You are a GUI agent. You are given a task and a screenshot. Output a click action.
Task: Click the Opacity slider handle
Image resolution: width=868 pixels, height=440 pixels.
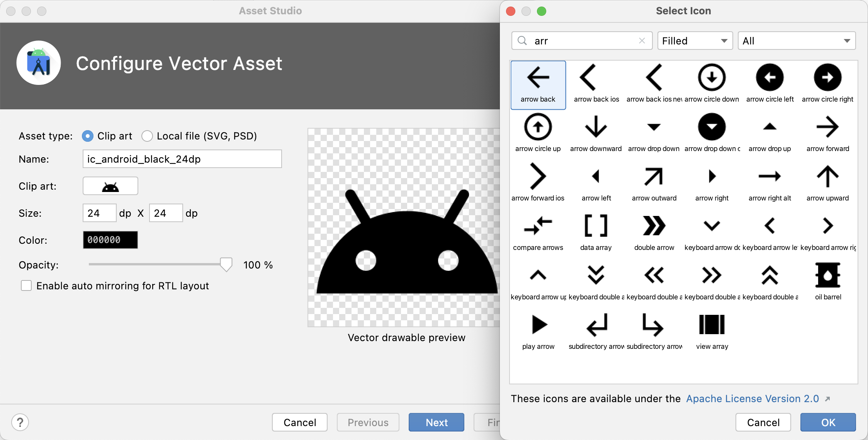pyautogui.click(x=226, y=265)
